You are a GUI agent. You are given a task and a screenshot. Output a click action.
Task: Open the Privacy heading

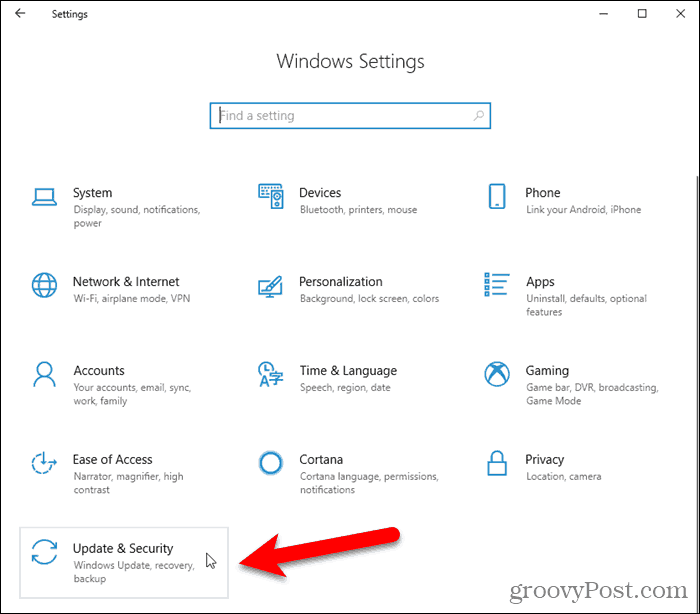point(544,459)
